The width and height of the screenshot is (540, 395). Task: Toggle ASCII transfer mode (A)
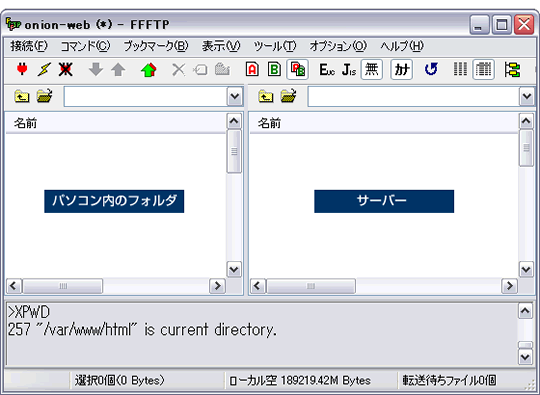252,69
